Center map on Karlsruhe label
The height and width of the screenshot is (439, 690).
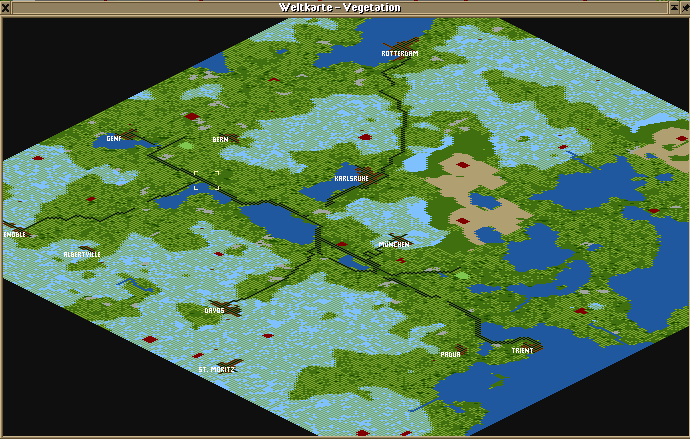351,179
